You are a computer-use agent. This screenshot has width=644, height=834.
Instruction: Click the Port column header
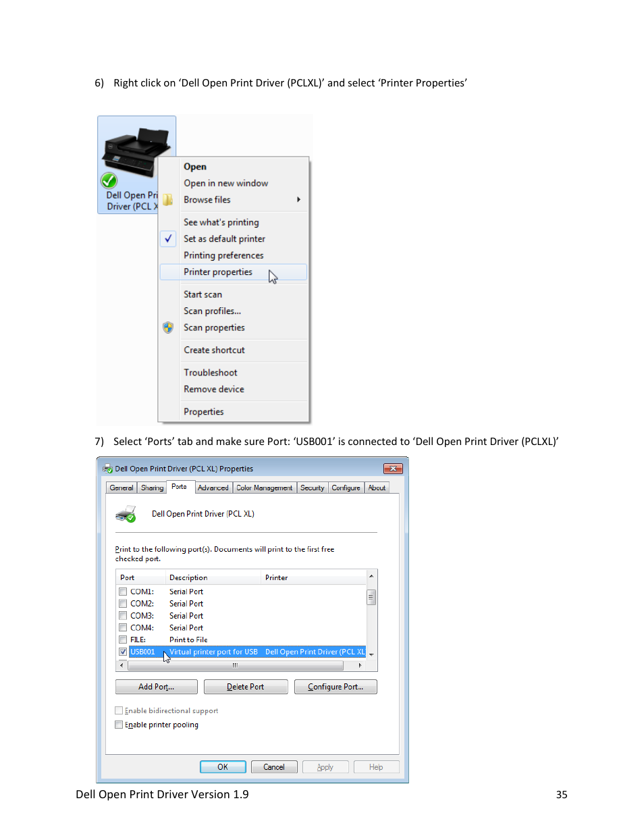click(140, 577)
